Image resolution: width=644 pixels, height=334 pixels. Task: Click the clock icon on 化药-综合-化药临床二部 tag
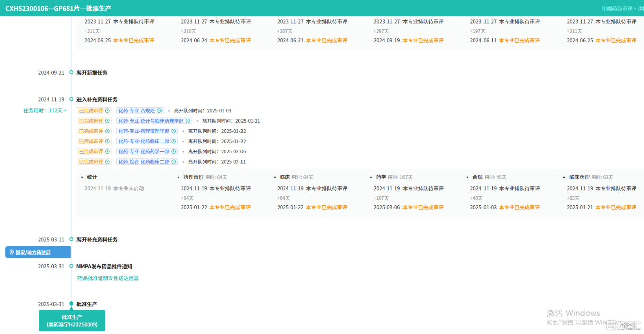[x=173, y=162]
